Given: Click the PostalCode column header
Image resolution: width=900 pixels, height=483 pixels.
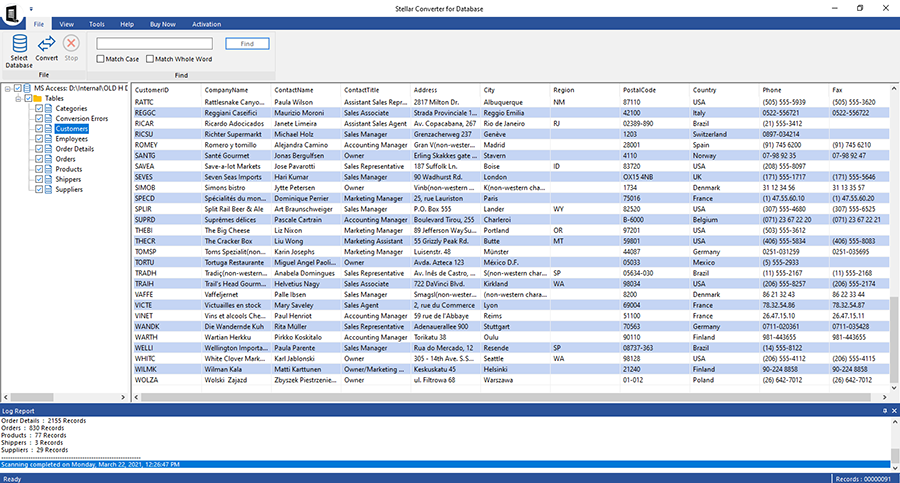Looking at the screenshot, I should 655,90.
